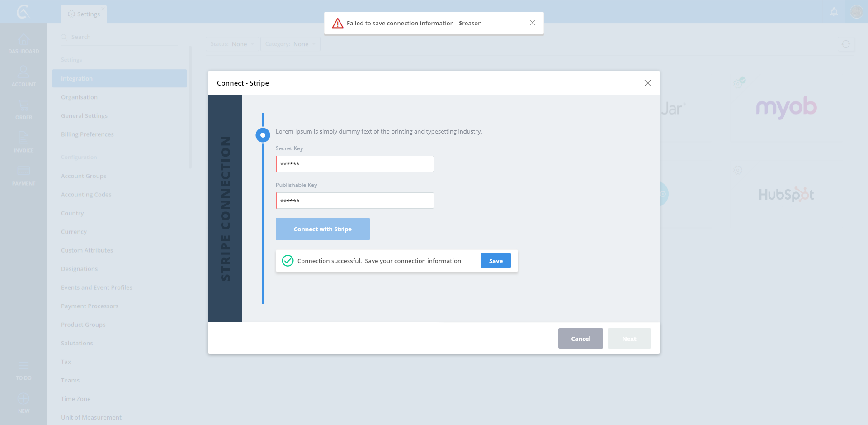The width and height of the screenshot is (868, 425).
Task: Click the New plus icon
Action: (x=24, y=400)
